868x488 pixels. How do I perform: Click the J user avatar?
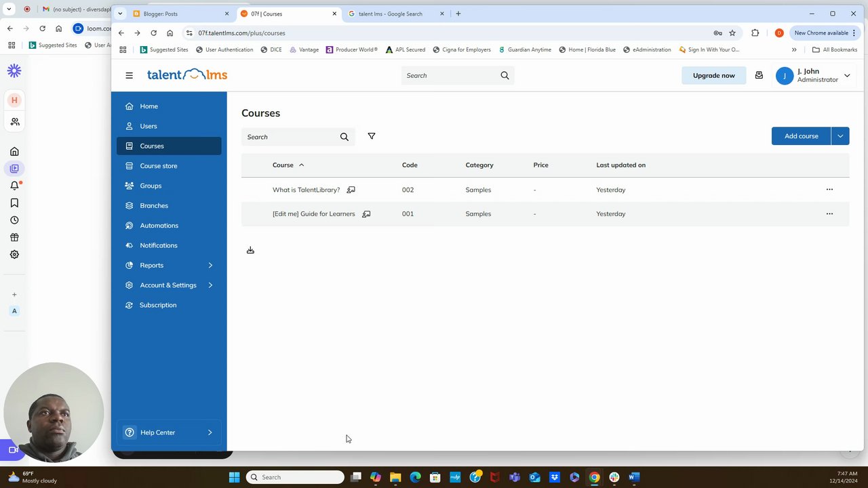coord(785,75)
